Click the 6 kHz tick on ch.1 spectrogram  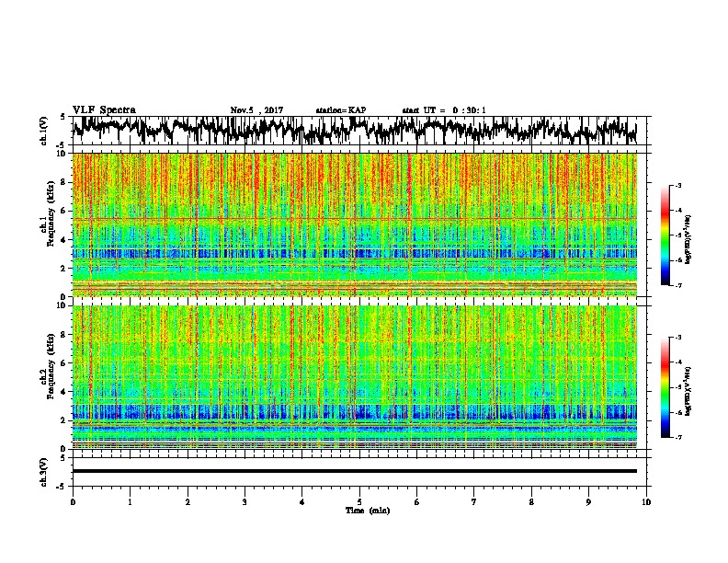64,211
